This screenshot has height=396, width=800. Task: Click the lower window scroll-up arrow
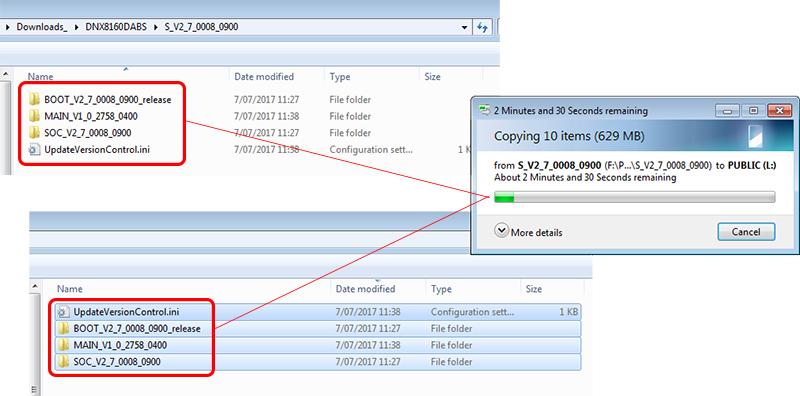(35, 287)
